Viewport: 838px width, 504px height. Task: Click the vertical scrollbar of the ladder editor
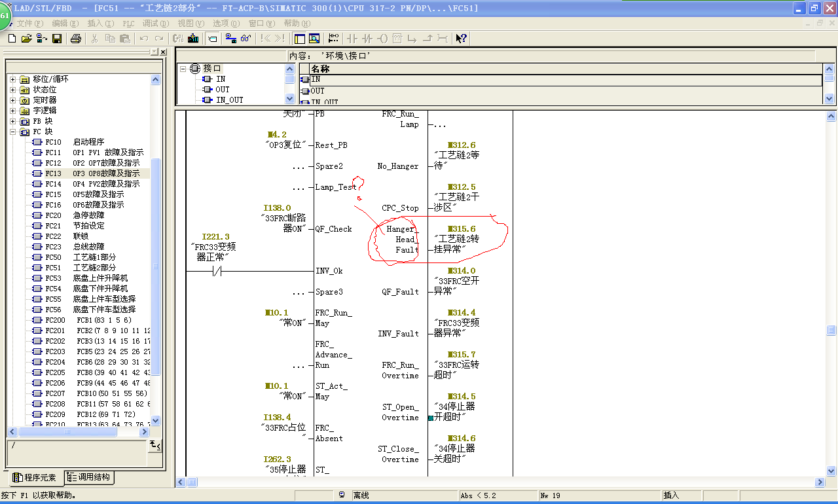coord(831,293)
